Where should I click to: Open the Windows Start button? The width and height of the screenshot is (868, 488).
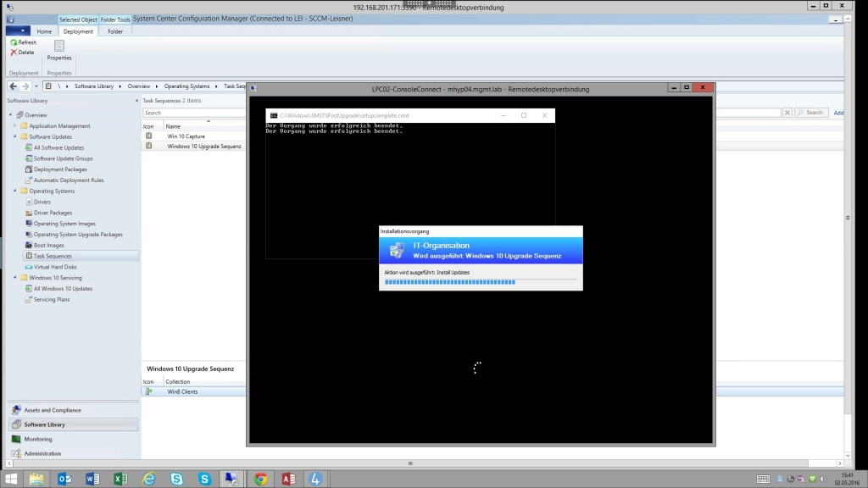pos(11,479)
